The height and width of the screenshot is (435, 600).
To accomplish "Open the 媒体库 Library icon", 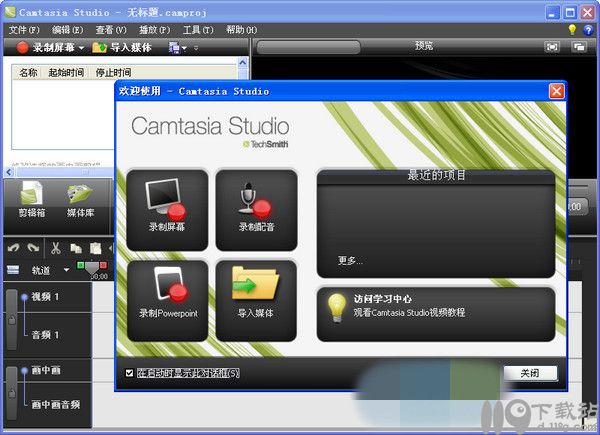I will pos(80,200).
